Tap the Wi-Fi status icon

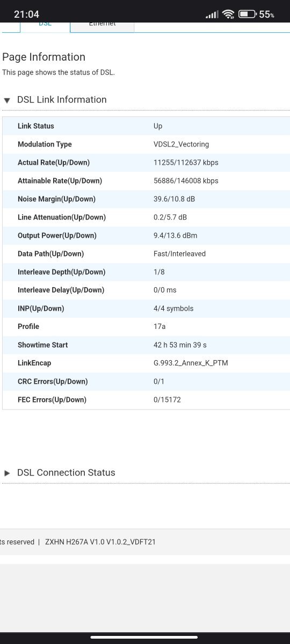click(228, 14)
